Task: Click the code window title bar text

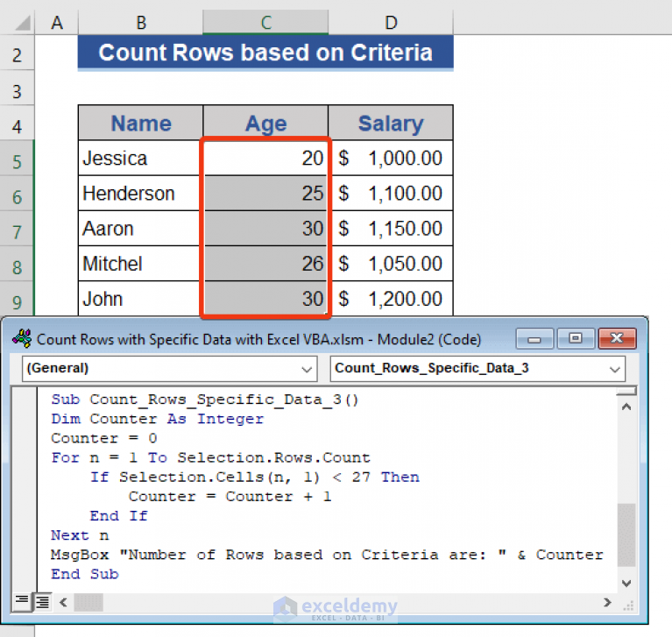Action: pos(258,339)
